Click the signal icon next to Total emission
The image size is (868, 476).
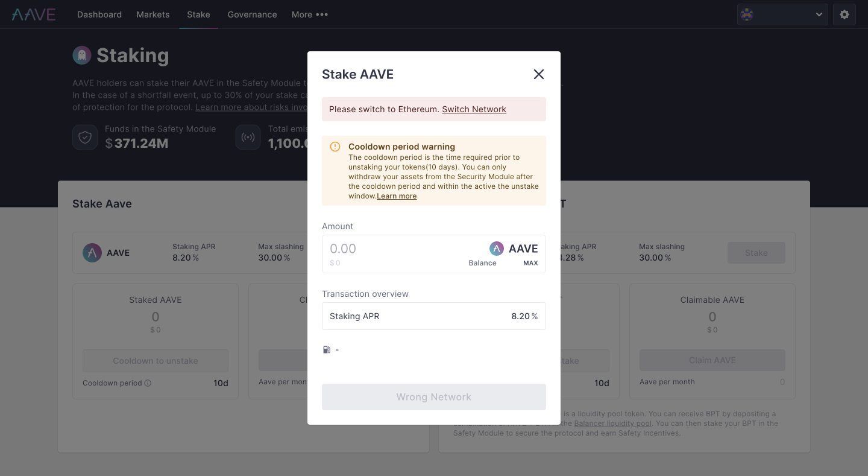[248, 137]
